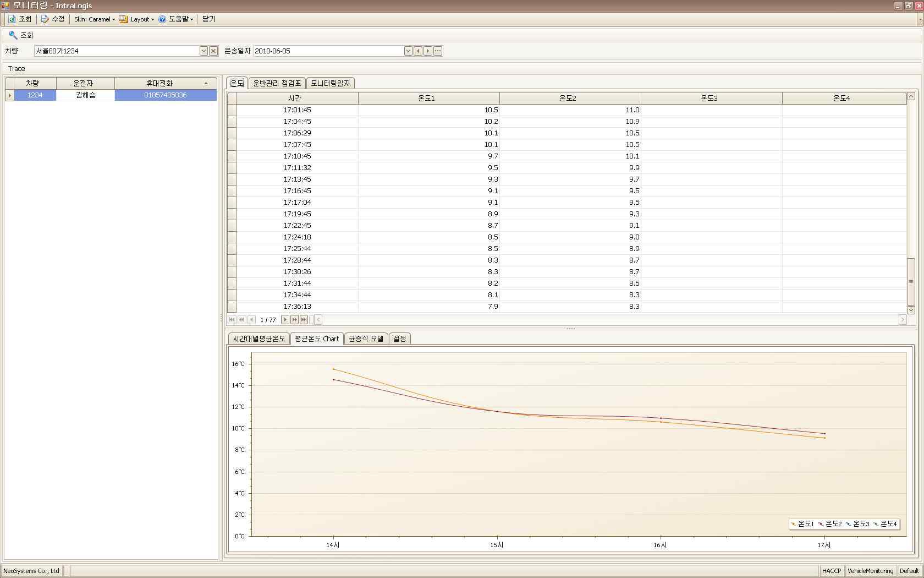
Task: Go to next record pager button
Action: click(x=285, y=319)
